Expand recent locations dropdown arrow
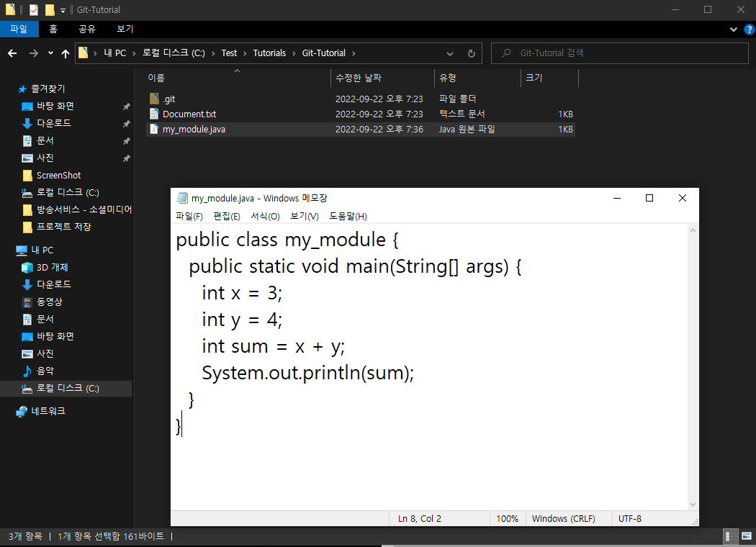The image size is (756, 547). click(50, 53)
